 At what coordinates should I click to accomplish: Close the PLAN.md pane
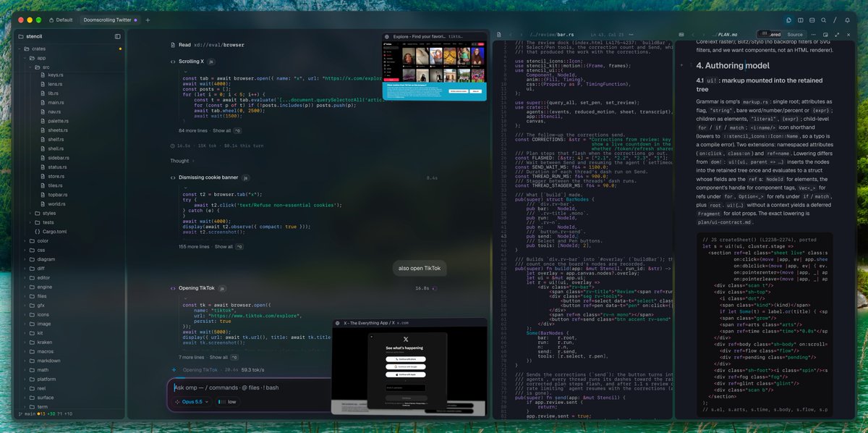point(847,35)
